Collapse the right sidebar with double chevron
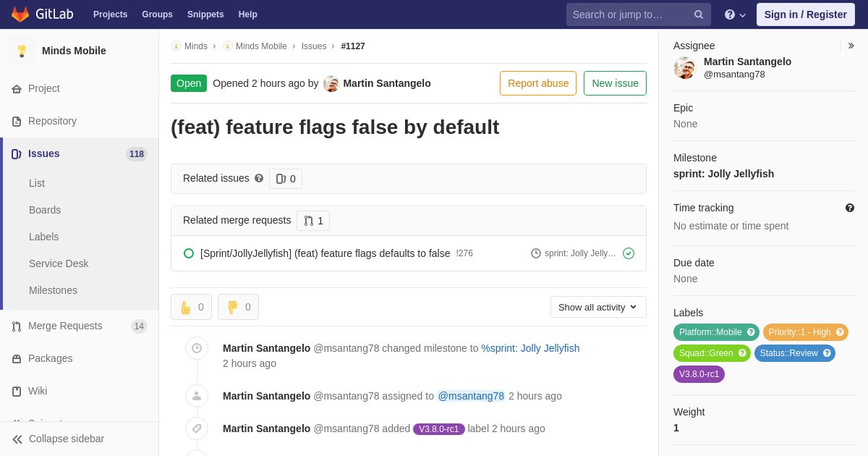The image size is (868, 456). coord(851,46)
